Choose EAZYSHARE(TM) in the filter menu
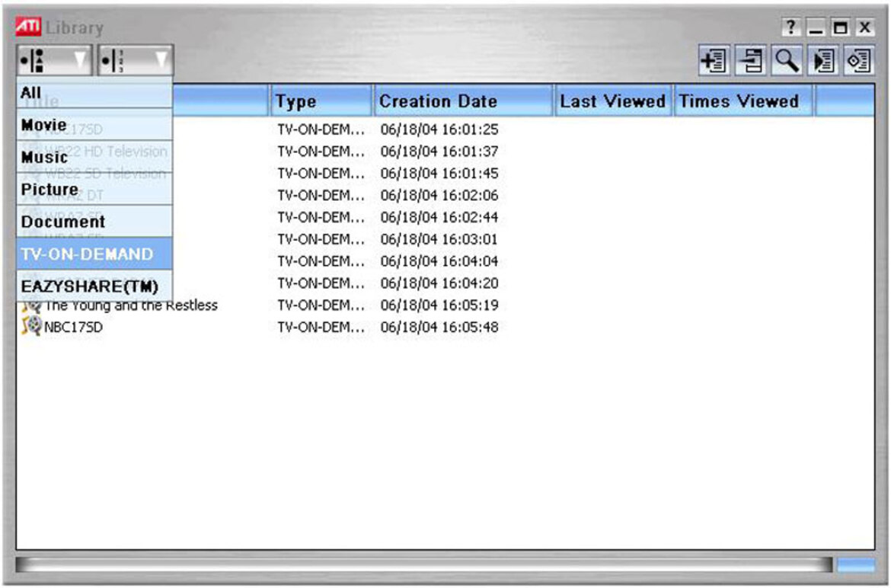 click(x=95, y=286)
